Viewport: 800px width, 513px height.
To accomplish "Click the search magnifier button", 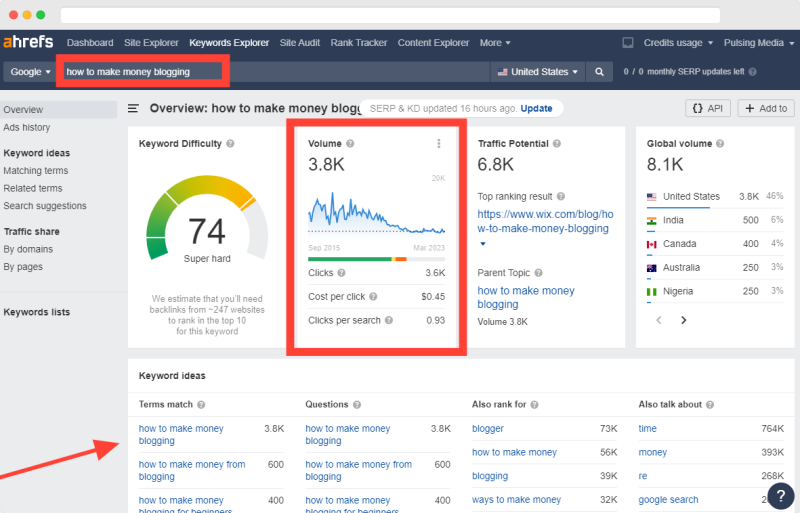I will [x=599, y=72].
